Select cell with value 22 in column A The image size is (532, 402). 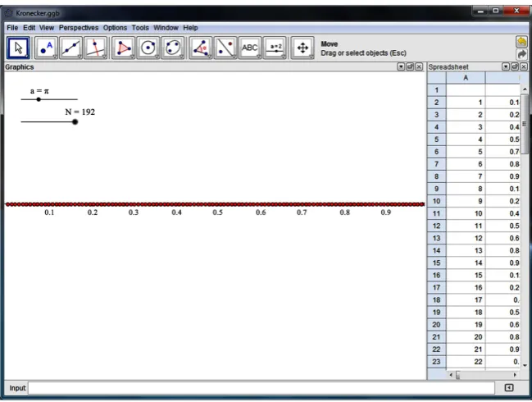[x=466, y=362]
